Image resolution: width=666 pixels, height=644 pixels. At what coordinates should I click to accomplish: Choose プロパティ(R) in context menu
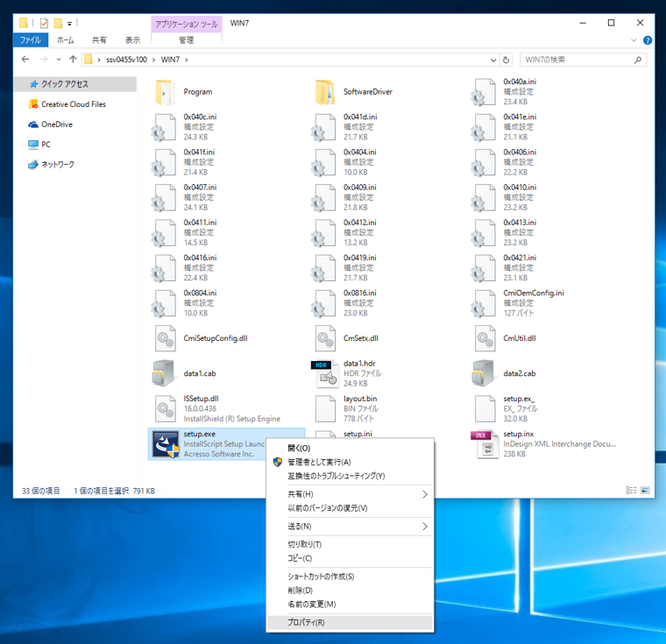350,622
